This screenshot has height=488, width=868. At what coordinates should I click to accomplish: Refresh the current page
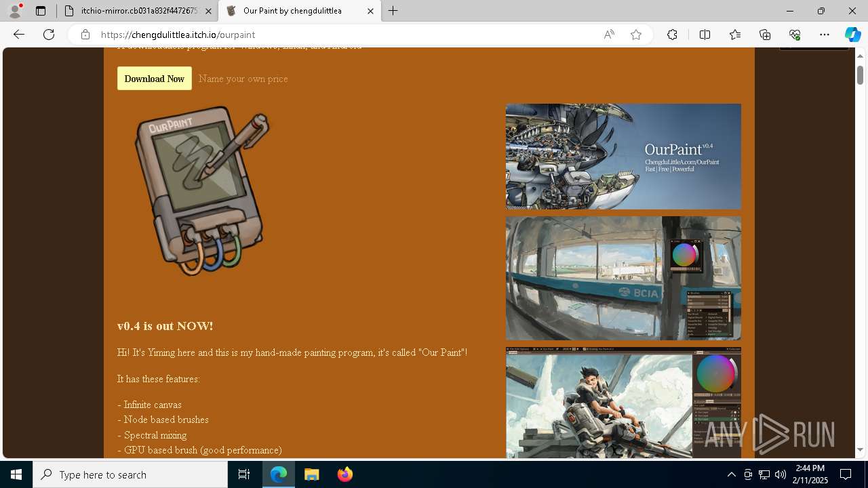point(49,35)
